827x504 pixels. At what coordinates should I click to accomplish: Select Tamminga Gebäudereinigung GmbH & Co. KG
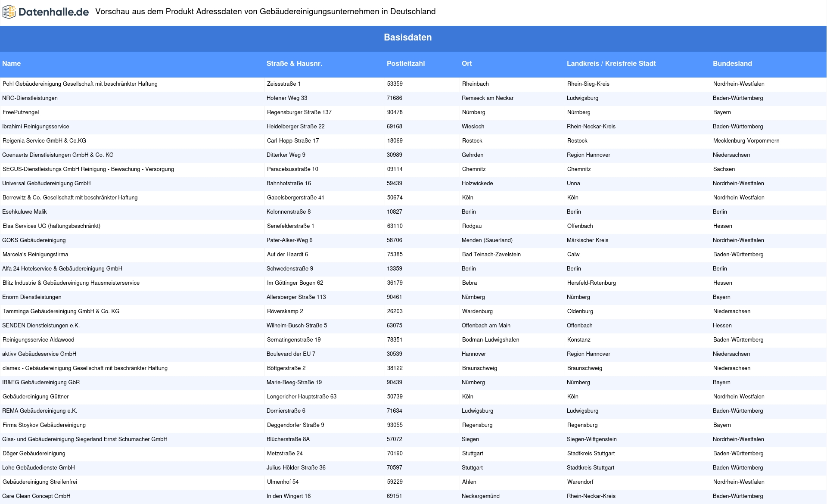click(x=61, y=311)
